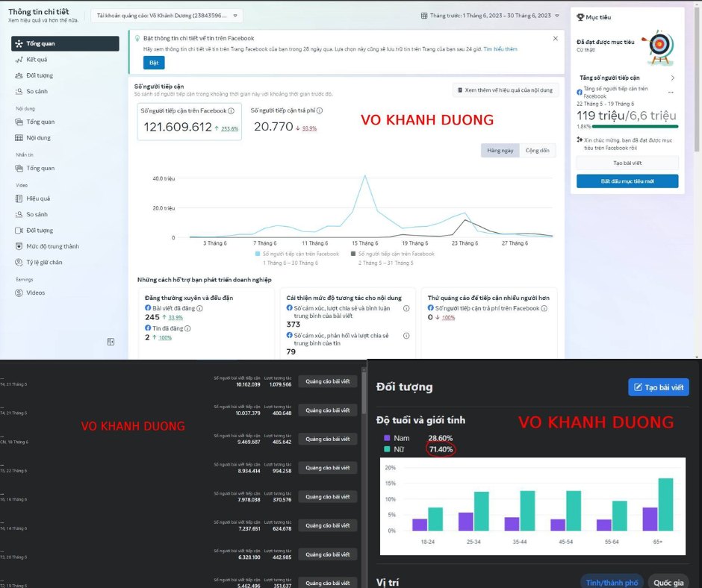Click the dark previous-period legend swatch under chart
This screenshot has height=588, width=702.
tap(353, 254)
